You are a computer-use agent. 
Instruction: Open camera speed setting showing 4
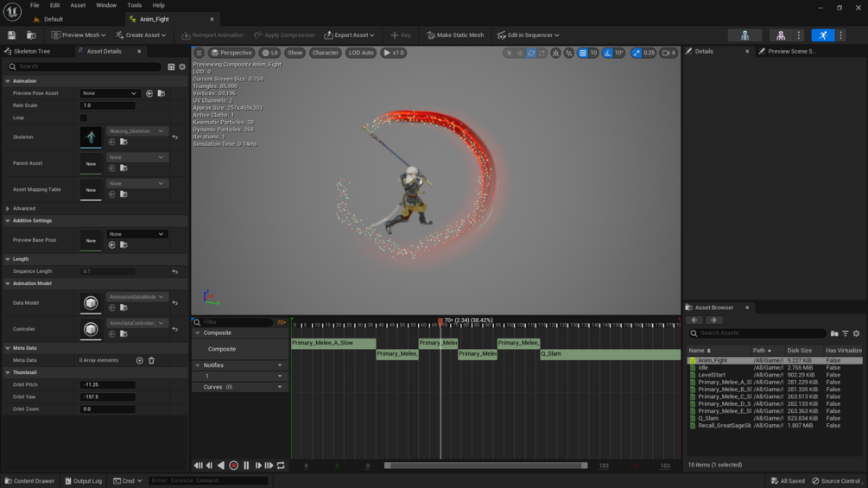tap(669, 53)
